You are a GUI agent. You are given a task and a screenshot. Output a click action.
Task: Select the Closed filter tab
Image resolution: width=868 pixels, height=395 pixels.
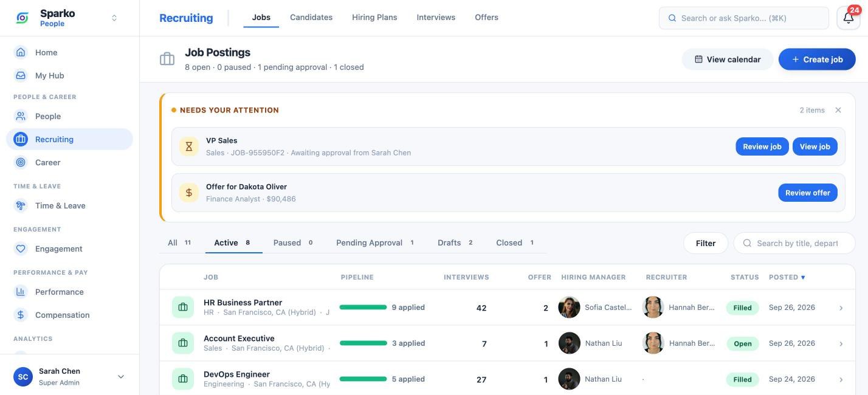(515, 242)
